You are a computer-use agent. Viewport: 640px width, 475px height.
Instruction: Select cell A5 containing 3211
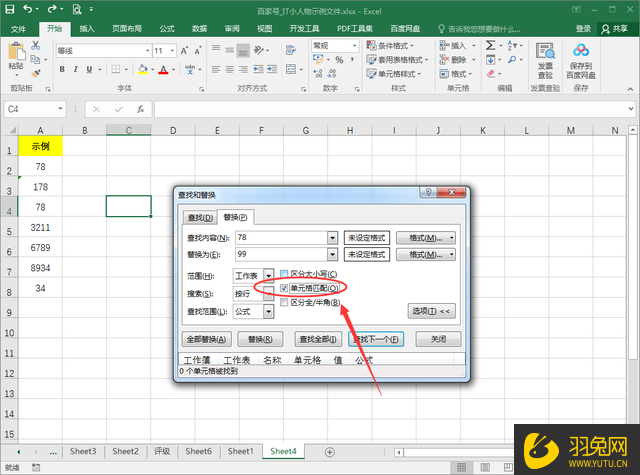point(40,227)
